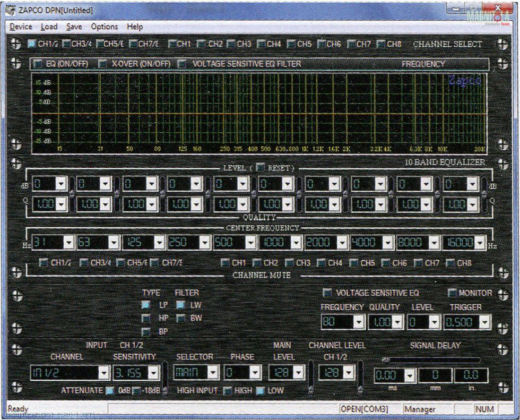Select the BP crossover type
The width and height of the screenshot is (520, 420).
point(145,331)
